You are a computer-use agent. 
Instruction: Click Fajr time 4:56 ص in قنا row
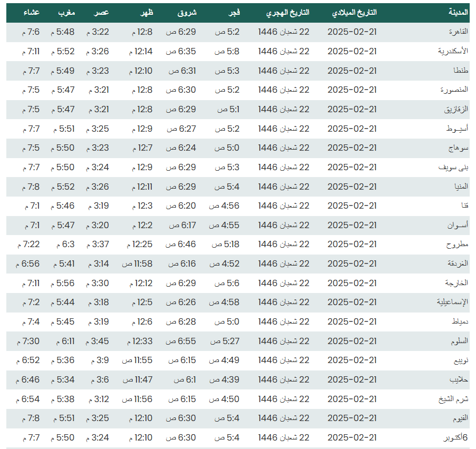224,206
